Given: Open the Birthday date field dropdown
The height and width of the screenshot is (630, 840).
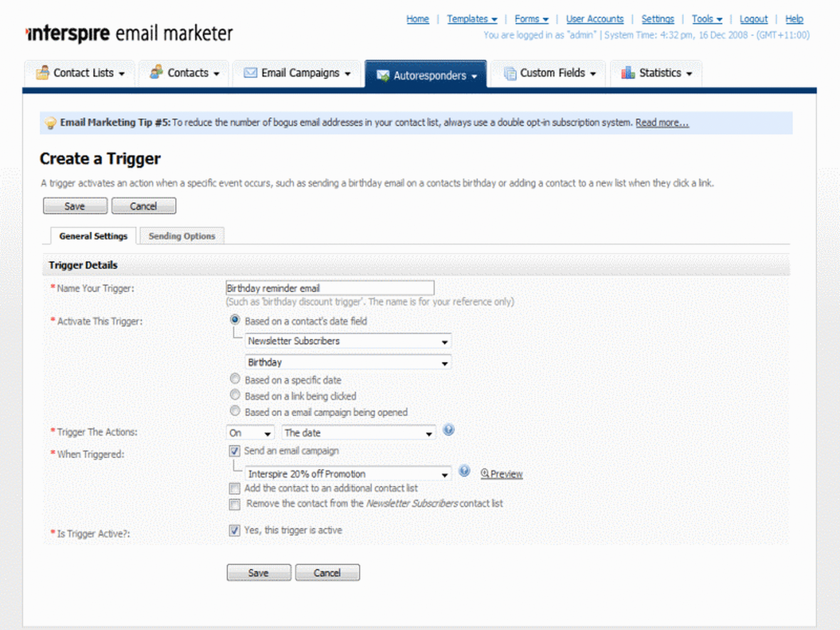Looking at the screenshot, I should coord(348,362).
